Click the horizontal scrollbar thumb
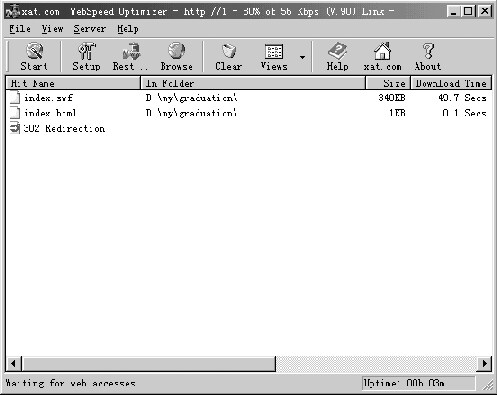 [x=149, y=363]
